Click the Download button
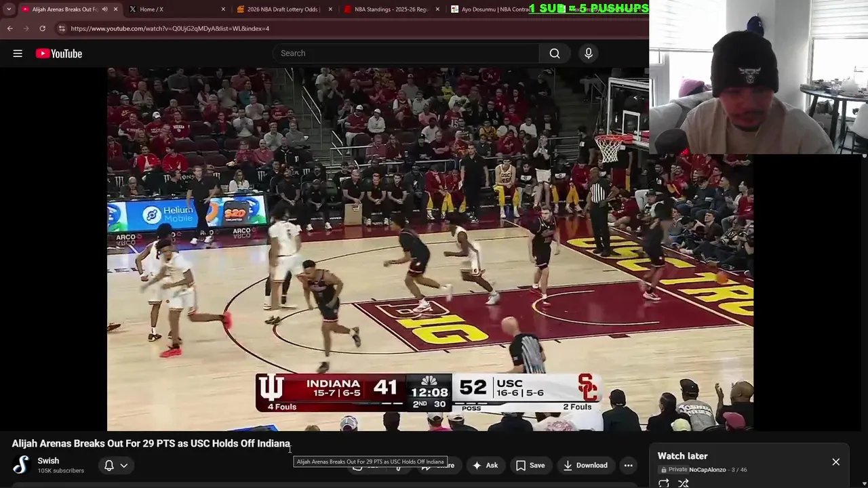This screenshot has height=488, width=868. (585, 466)
